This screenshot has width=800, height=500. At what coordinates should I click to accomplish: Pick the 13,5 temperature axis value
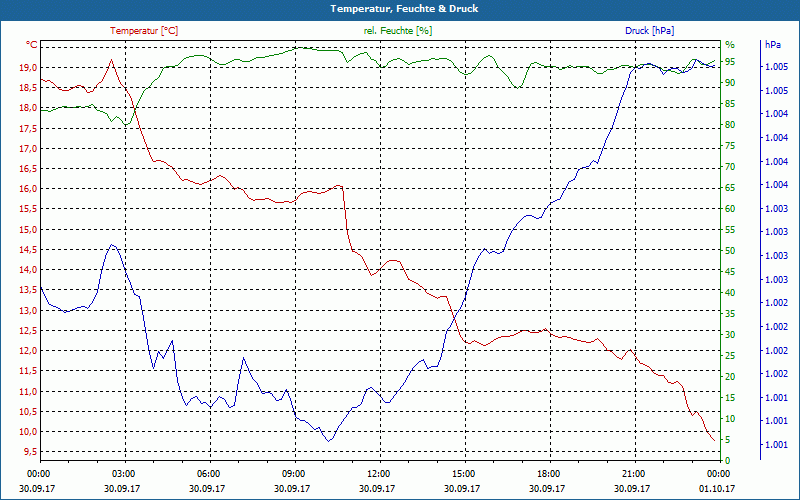coord(28,290)
